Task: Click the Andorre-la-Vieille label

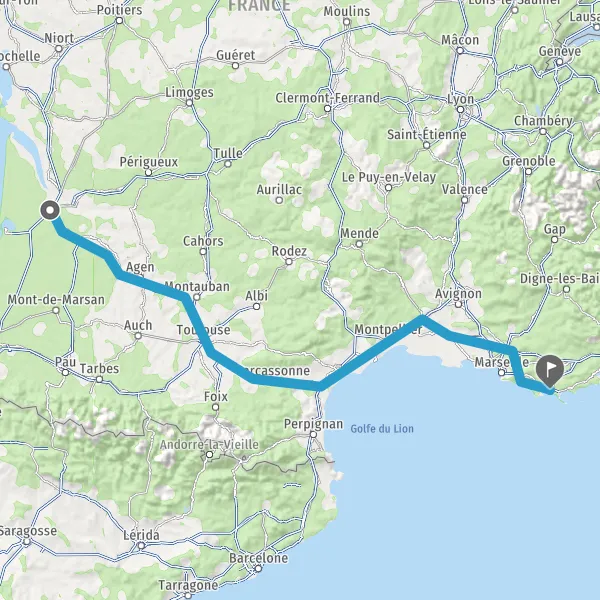Action: point(209,445)
